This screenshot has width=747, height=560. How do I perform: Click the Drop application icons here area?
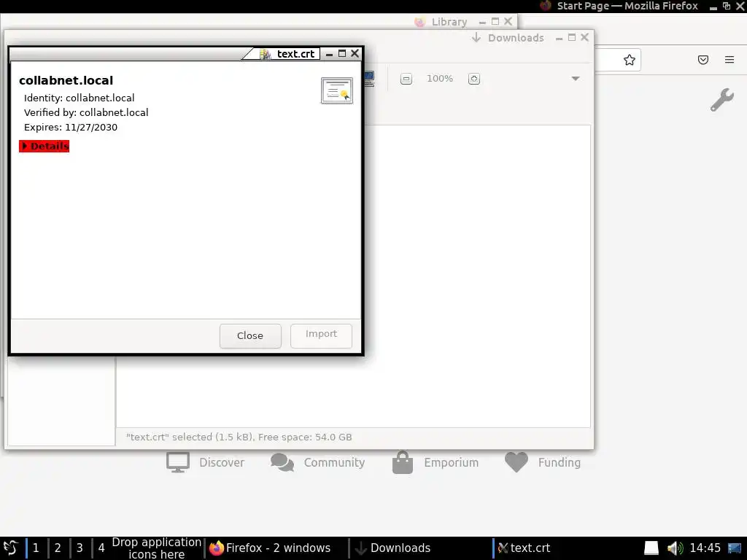coord(156,548)
